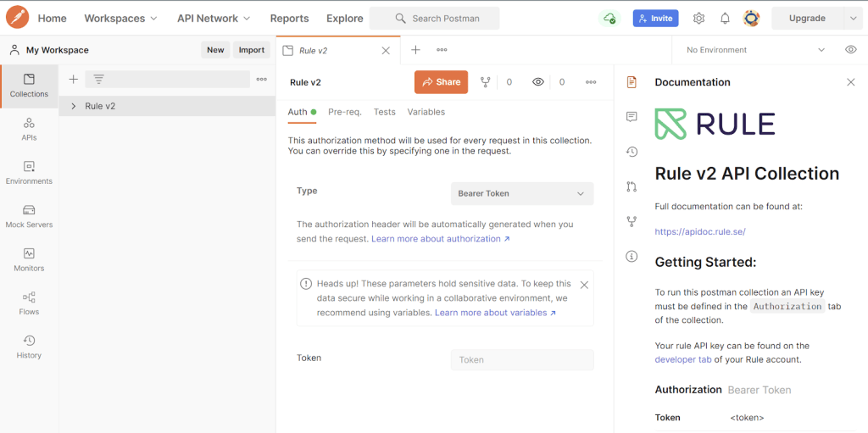Open the APIs sidebar section
This screenshot has width=868, height=433.
[29, 129]
